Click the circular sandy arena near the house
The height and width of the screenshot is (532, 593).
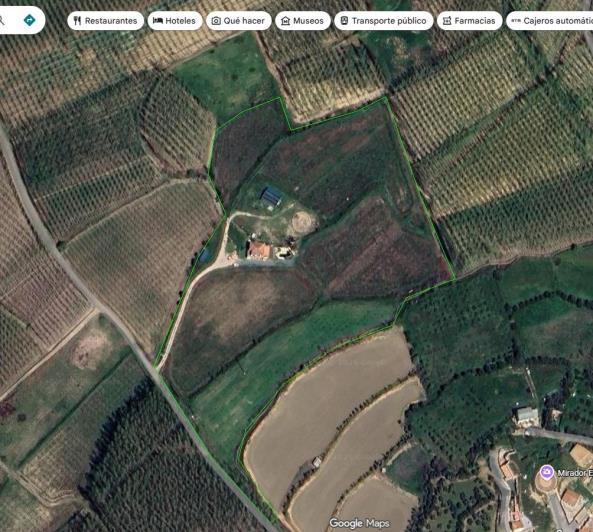pos(303,222)
